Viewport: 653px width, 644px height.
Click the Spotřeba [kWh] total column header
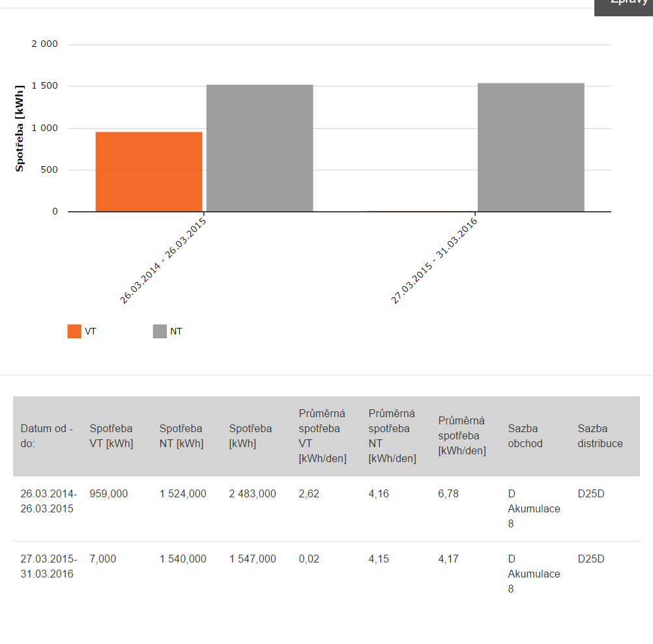pyautogui.click(x=250, y=435)
